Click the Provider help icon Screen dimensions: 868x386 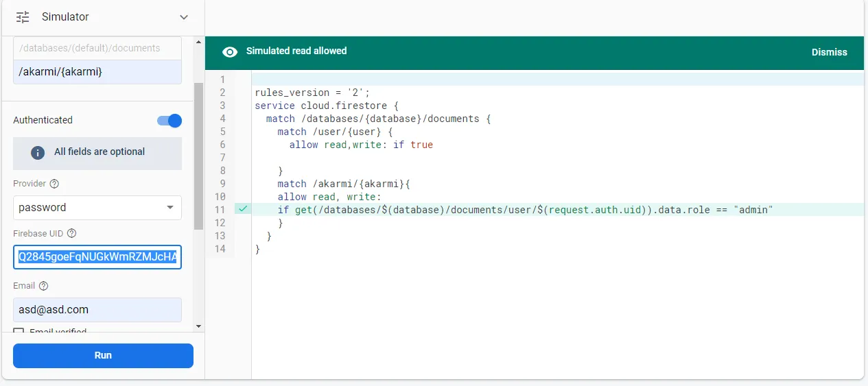[x=55, y=184]
